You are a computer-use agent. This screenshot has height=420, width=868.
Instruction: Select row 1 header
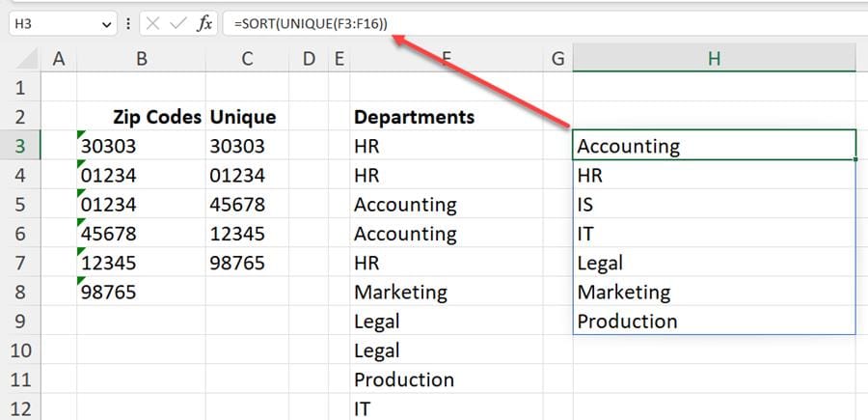pos(20,87)
